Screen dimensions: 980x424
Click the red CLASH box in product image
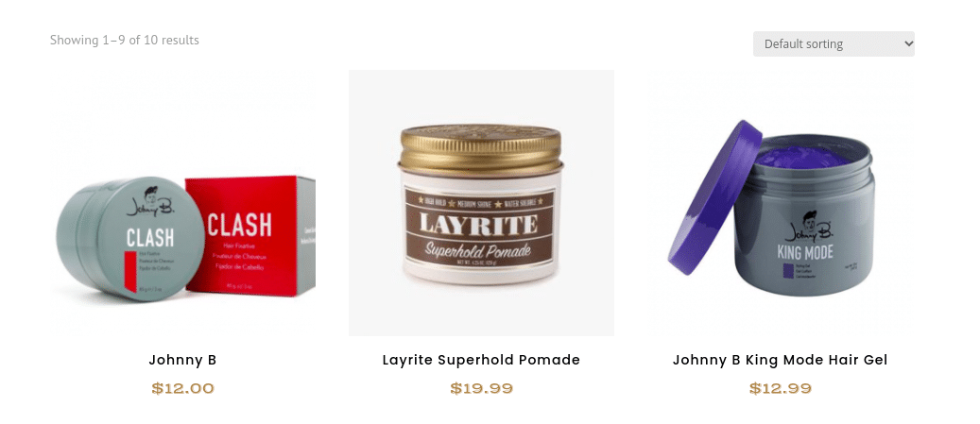(250, 235)
